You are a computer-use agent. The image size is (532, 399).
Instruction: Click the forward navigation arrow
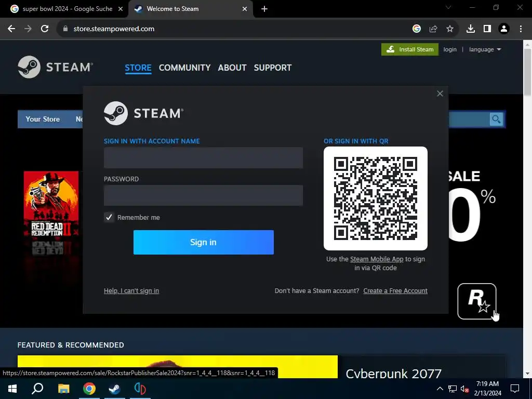tap(28, 29)
